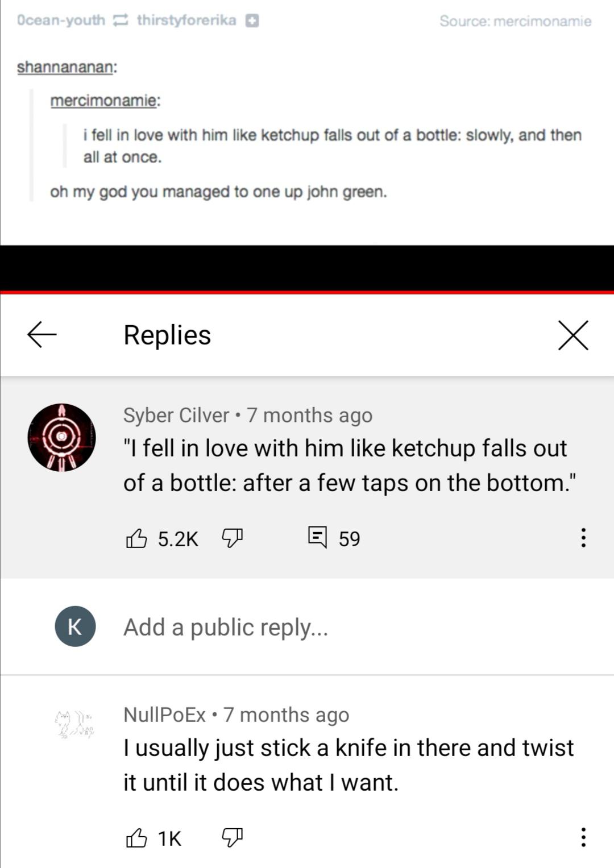Open the three-dot menu on Syber Cilver's comment
This screenshot has width=614, height=868.
582,538
